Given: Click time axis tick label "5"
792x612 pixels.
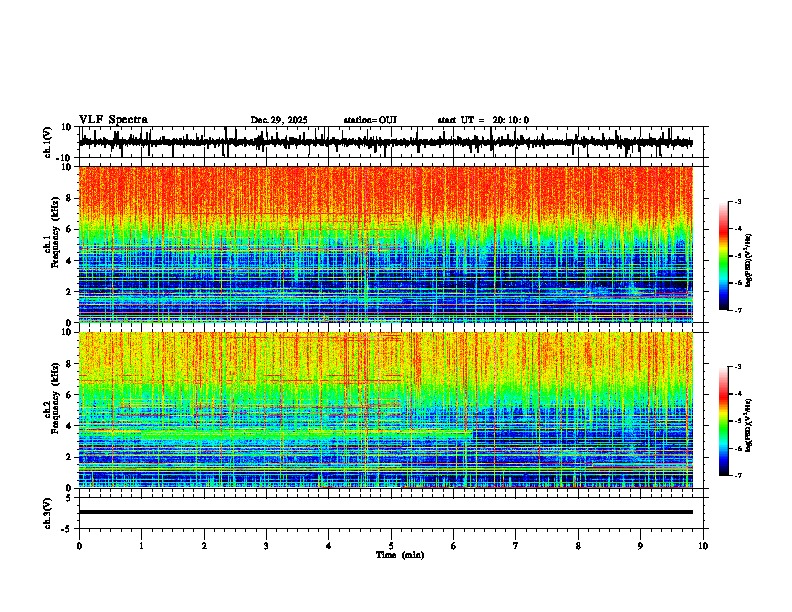Looking at the screenshot, I should tap(391, 546).
